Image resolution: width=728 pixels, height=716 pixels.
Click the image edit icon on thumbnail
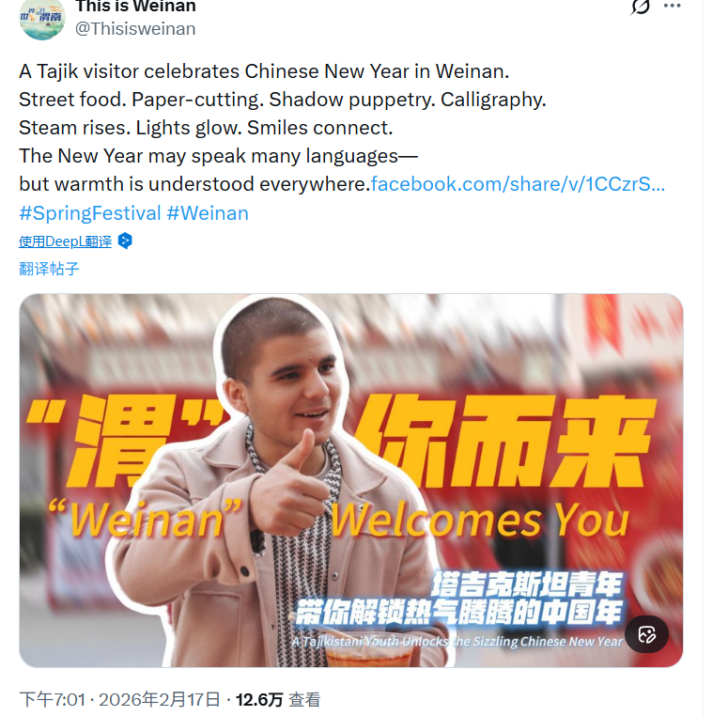[646, 634]
